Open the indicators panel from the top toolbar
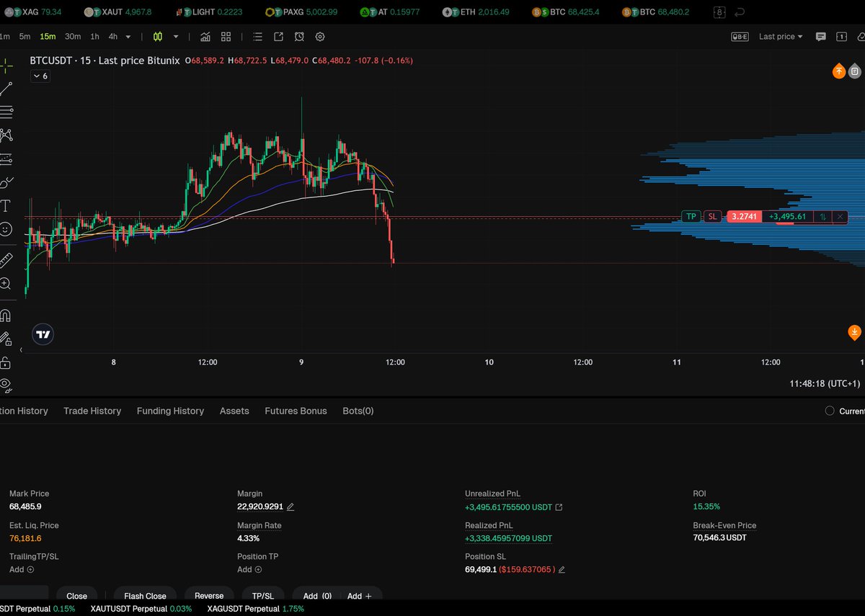865x616 pixels. pos(205,37)
